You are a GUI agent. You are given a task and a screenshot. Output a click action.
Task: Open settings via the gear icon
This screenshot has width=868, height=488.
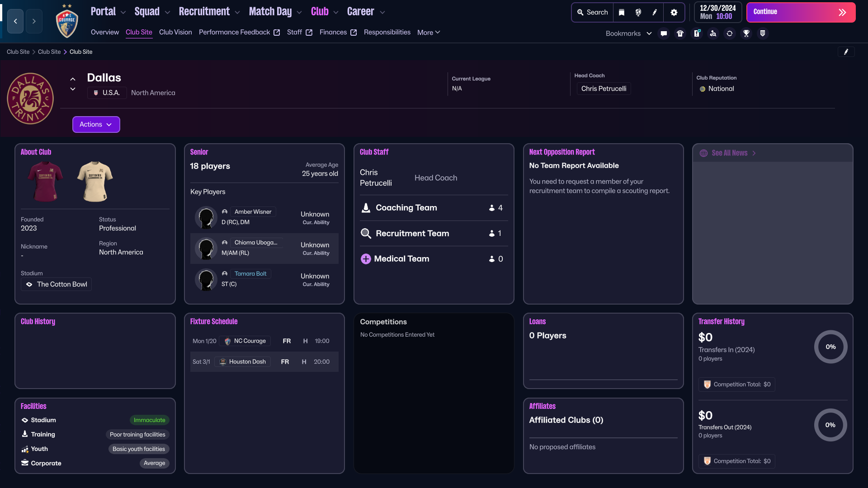pos(674,12)
